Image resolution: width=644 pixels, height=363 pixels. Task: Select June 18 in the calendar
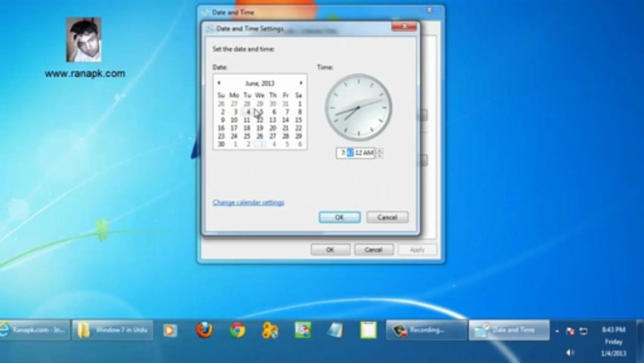click(247, 128)
